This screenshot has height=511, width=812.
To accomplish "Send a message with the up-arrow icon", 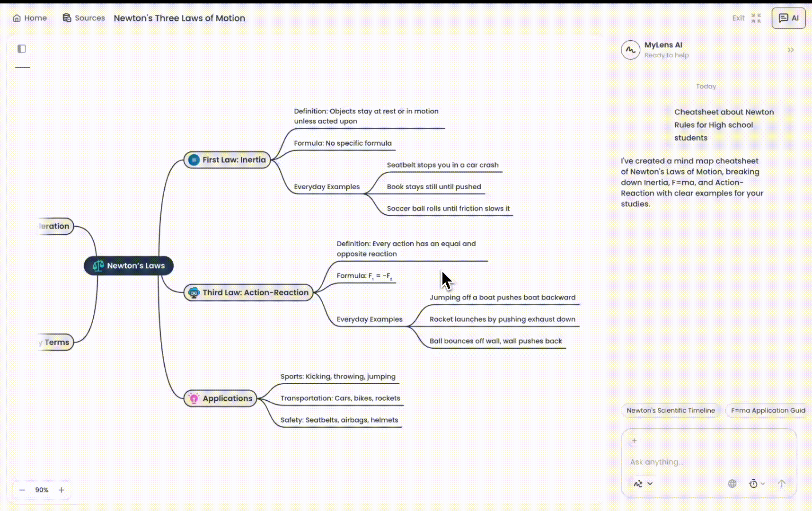I will [781, 484].
